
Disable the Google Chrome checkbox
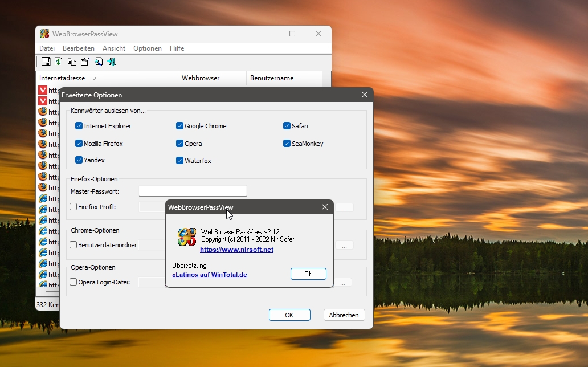pos(179,126)
